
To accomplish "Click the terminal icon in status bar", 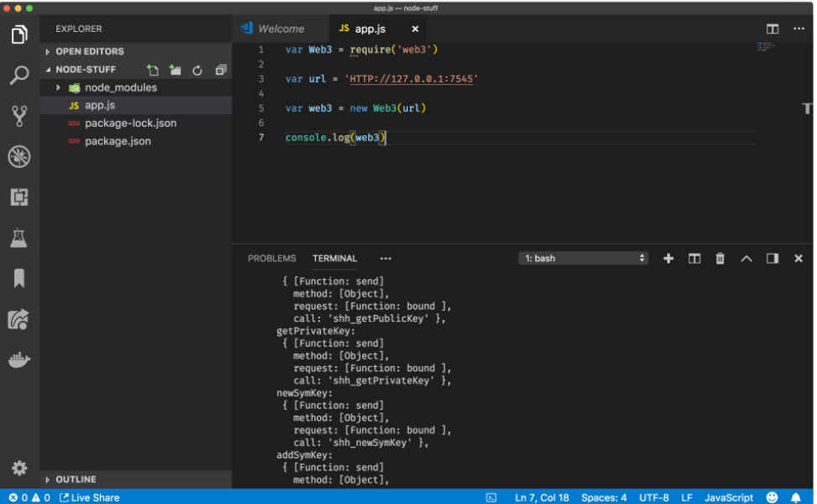I will (492, 498).
